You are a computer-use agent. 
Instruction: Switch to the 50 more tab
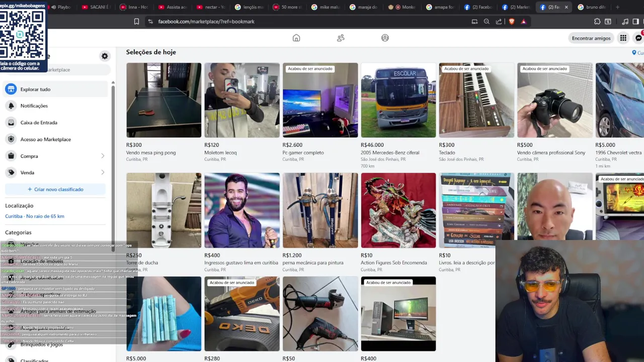(x=287, y=7)
